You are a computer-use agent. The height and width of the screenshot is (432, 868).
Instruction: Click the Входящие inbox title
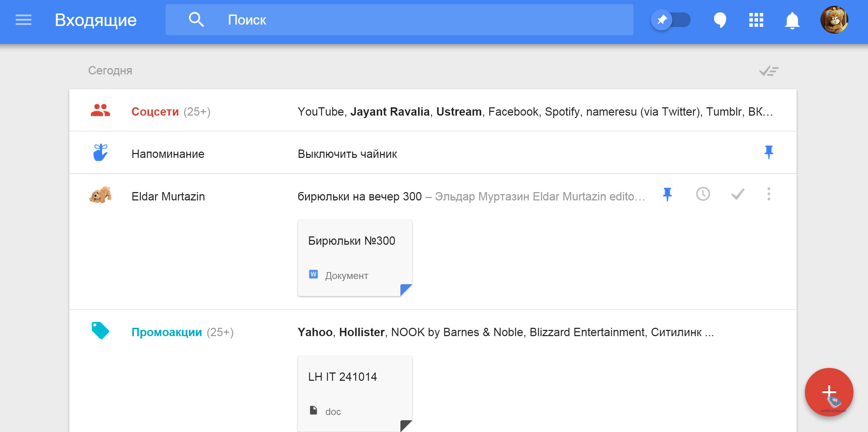point(96,20)
